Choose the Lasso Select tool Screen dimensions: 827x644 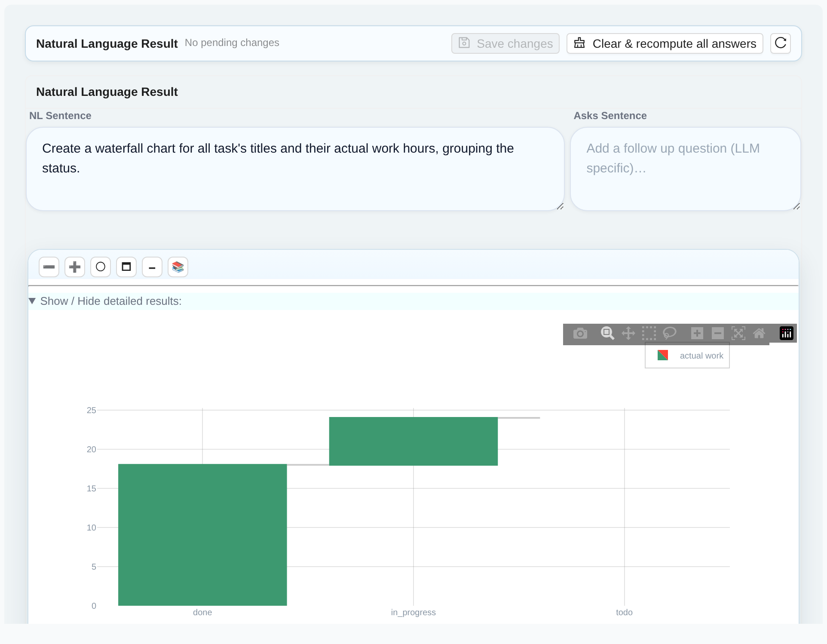tap(670, 334)
